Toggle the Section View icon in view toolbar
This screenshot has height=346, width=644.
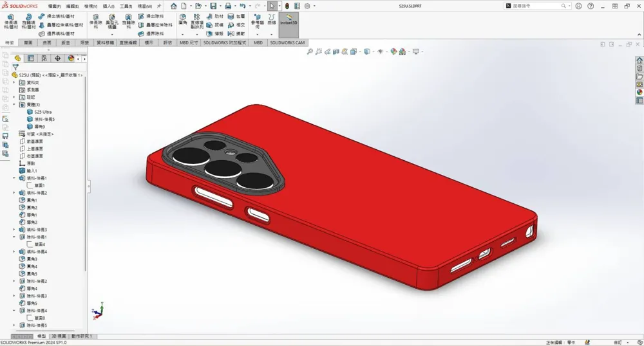[336, 51]
